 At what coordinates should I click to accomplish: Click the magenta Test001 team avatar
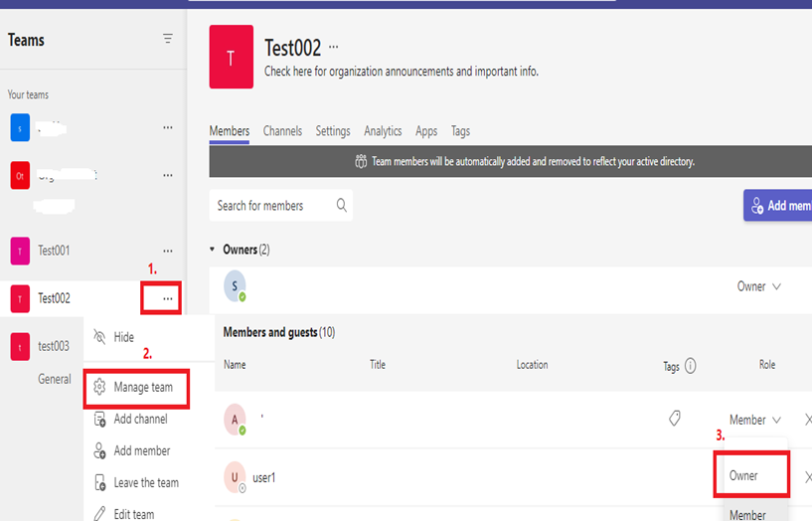click(x=20, y=252)
